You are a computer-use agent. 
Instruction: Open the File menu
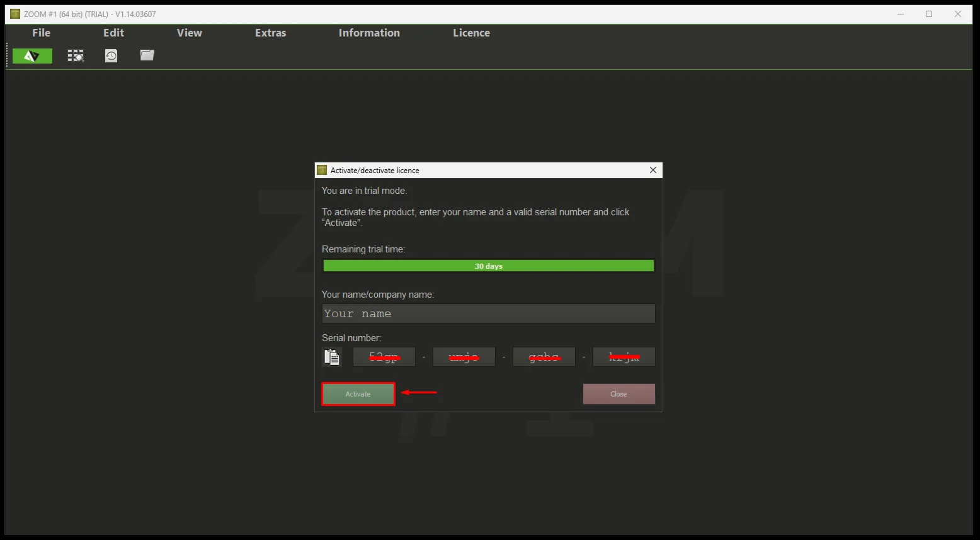point(42,33)
